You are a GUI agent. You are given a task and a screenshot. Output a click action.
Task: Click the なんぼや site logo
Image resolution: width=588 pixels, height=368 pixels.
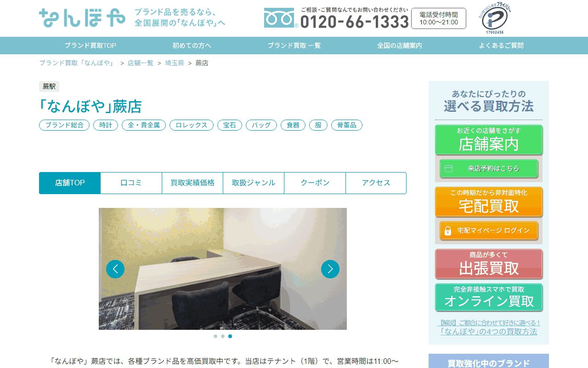point(82,18)
